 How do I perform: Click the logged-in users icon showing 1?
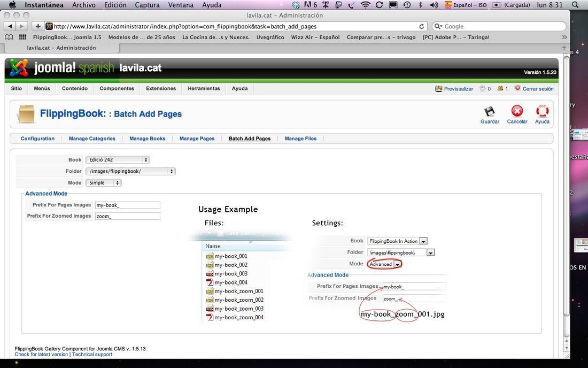[x=500, y=89]
